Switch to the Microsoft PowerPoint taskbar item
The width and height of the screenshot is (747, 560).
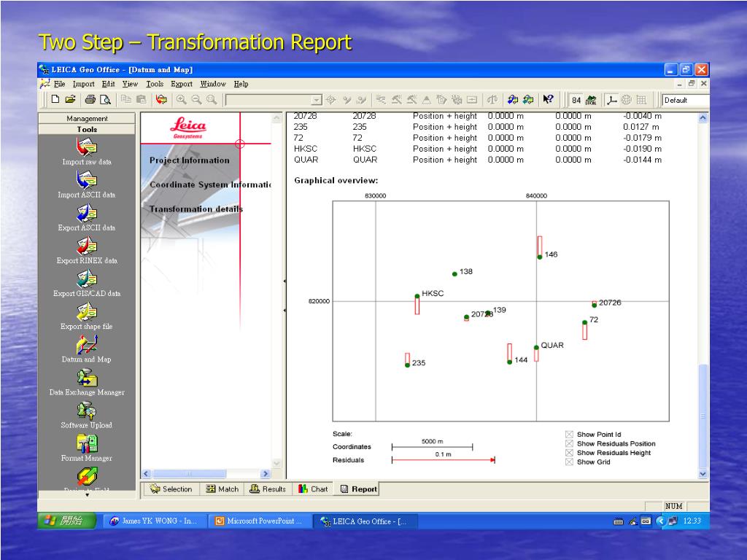pyautogui.click(x=260, y=521)
